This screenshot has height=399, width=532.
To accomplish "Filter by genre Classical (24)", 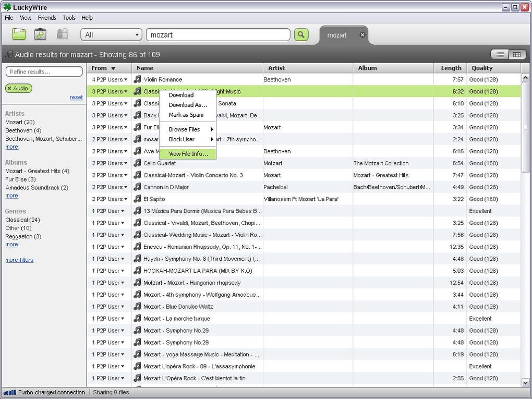I will (22, 220).
